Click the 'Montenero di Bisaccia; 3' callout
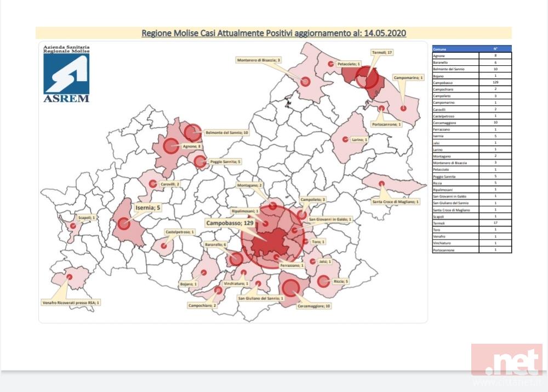 259,59
